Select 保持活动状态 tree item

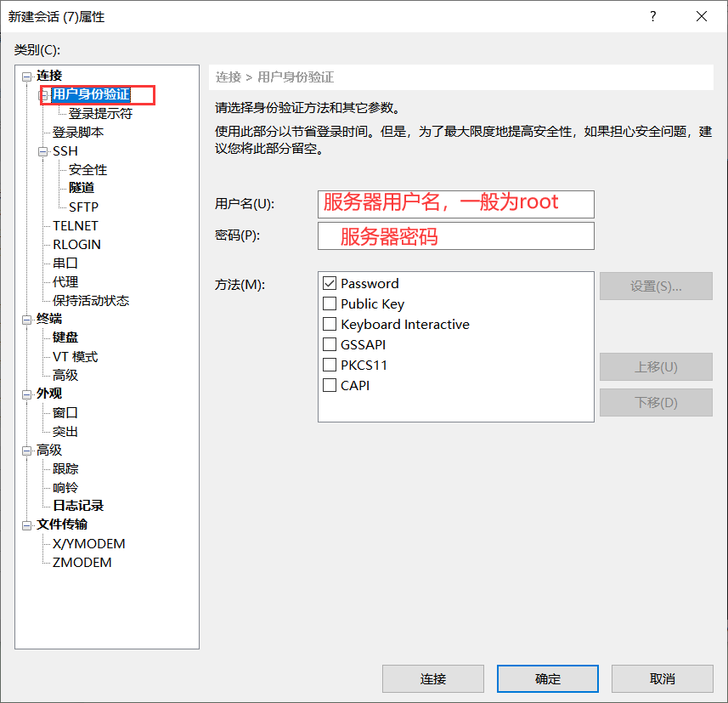click(x=91, y=301)
